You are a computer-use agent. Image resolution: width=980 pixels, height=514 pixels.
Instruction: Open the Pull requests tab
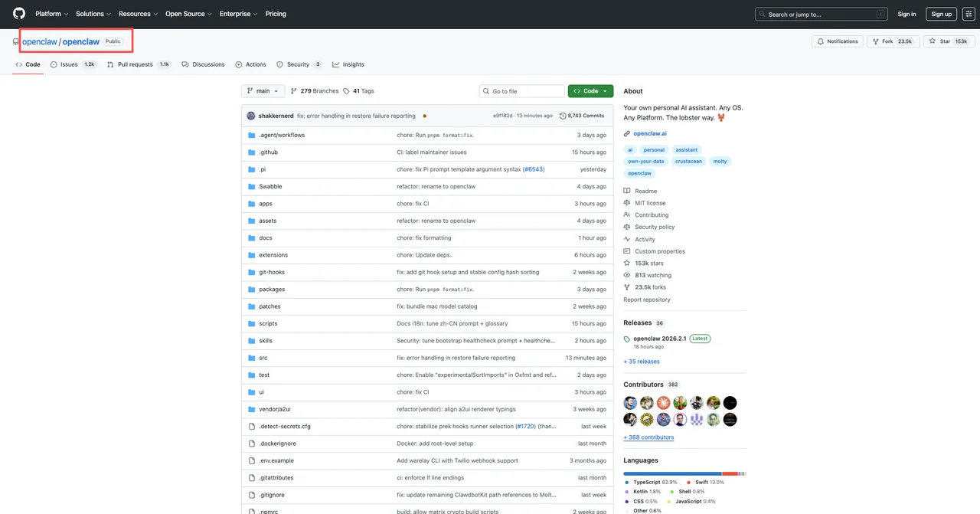click(x=135, y=64)
